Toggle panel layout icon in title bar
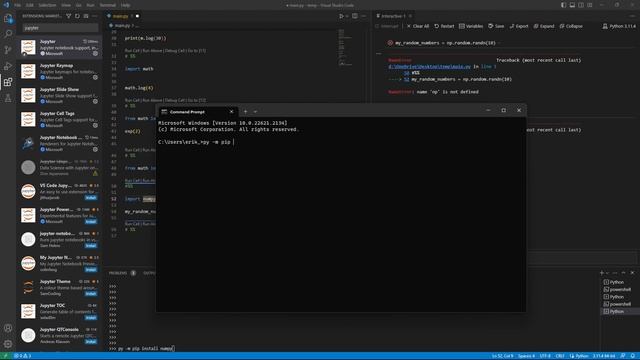The height and width of the screenshot is (360, 640). pyautogui.click(x=572, y=5)
